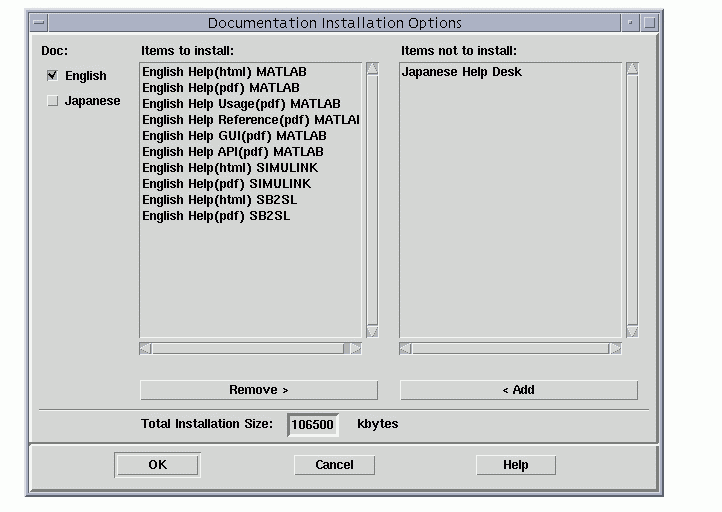
Task: Click right arrow under Items to install list
Action: pos(355,349)
